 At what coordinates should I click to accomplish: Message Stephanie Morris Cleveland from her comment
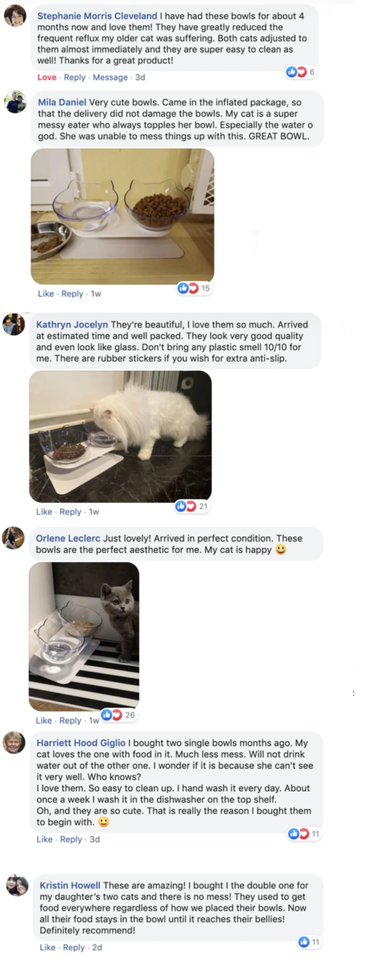tap(110, 77)
